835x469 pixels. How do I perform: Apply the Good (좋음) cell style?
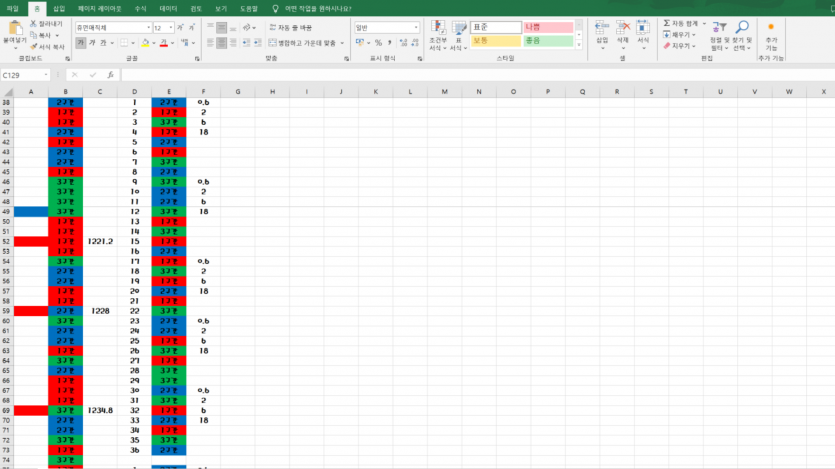coord(548,41)
